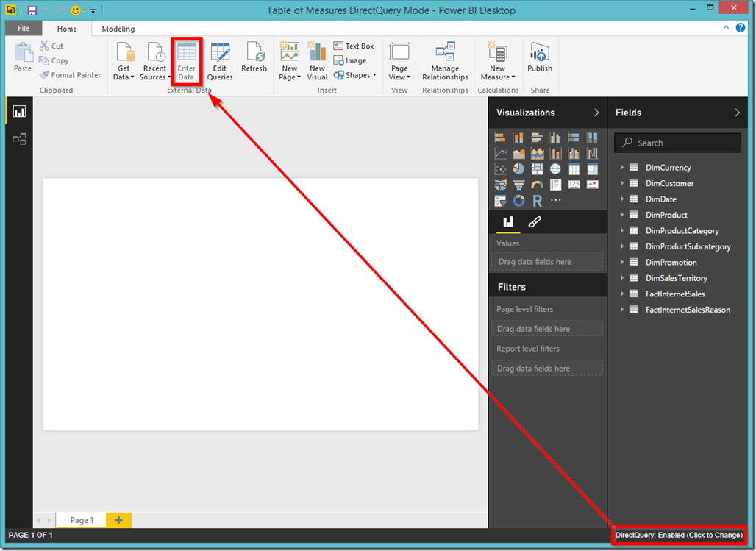Select the pie chart visual

pyautogui.click(x=518, y=169)
